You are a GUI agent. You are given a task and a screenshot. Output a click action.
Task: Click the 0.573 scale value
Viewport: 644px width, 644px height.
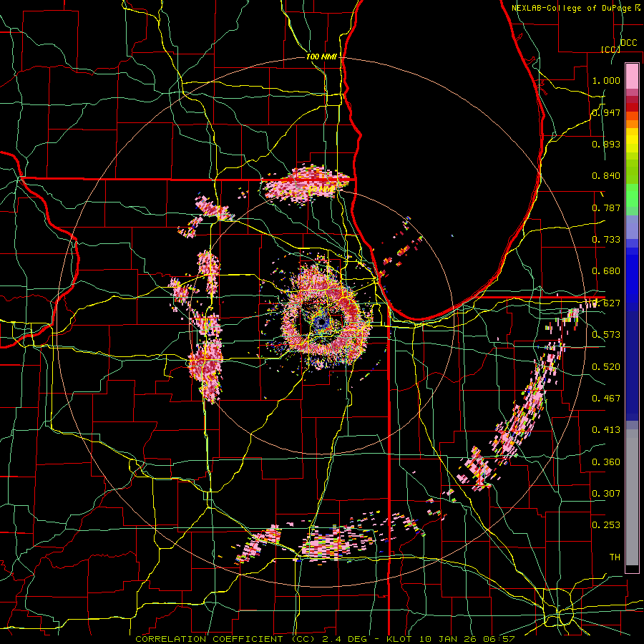(x=606, y=335)
